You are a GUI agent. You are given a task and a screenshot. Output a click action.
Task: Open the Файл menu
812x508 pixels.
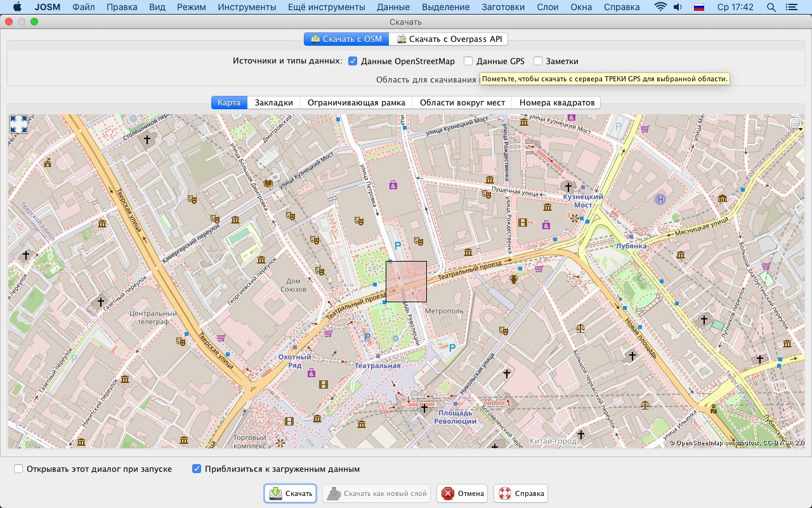pos(84,8)
